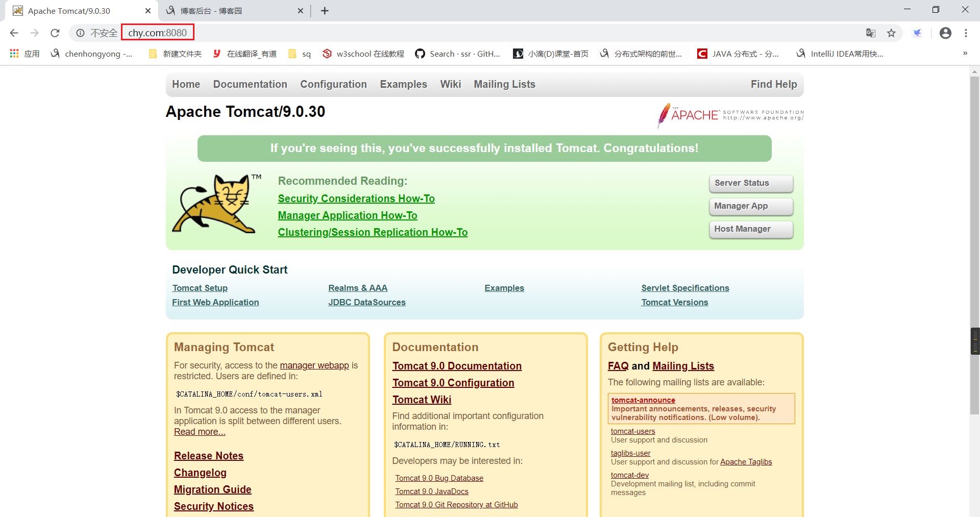Close the Apache Tomcat/9.0.30 tab
Screen dimensions: 980x517
(148, 11)
